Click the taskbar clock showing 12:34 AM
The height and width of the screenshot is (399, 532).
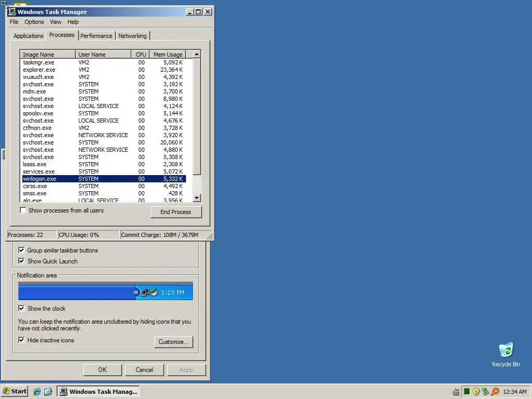tap(514, 392)
